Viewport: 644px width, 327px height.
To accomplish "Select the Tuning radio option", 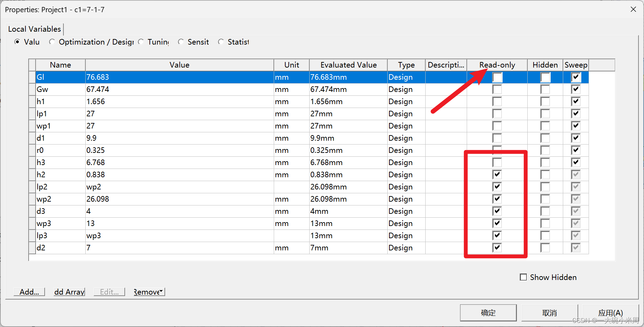I will click(141, 42).
